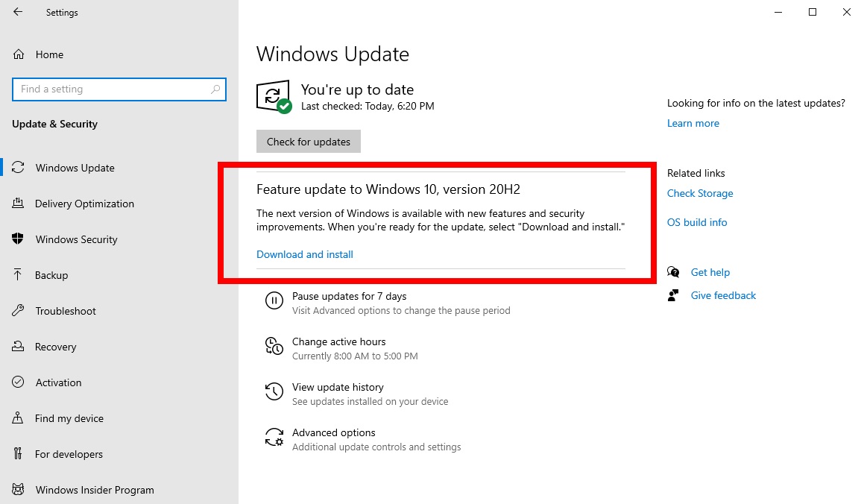864x504 pixels.
Task: Open the Download and install link
Action: click(x=304, y=254)
